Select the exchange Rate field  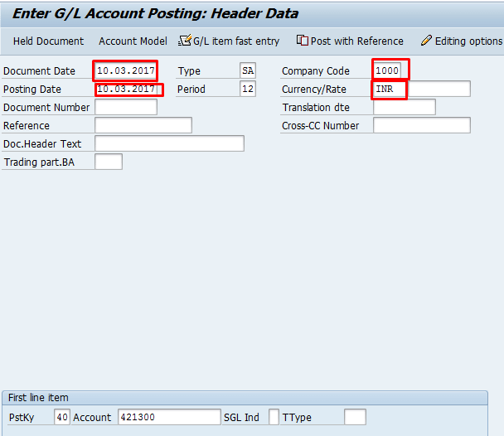point(439,89)
